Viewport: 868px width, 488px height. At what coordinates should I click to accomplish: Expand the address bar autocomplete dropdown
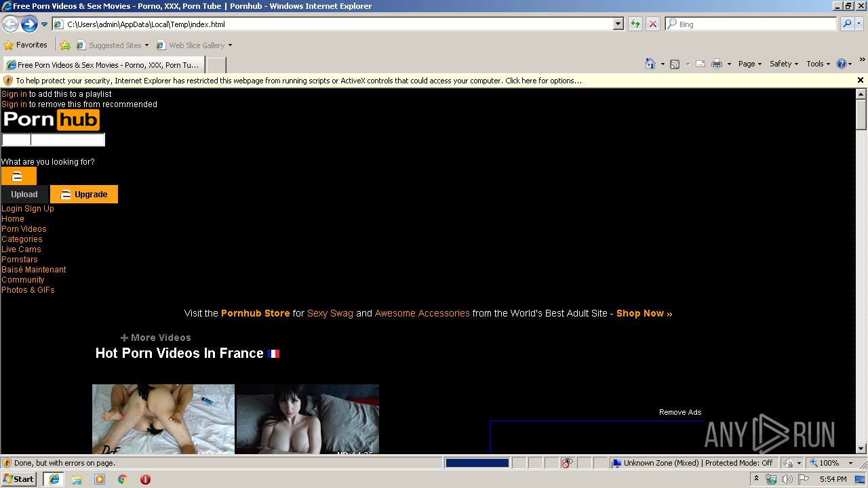click(x=618, y=24)
